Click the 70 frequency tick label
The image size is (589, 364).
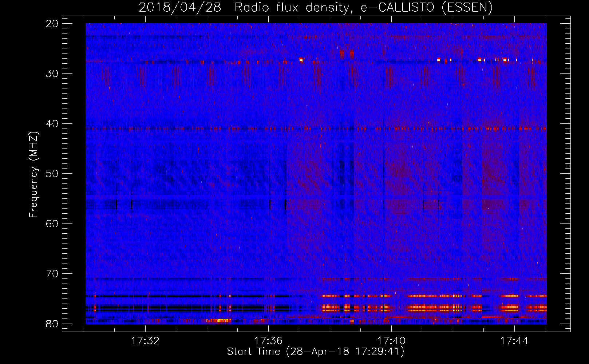tap(52, 274)
